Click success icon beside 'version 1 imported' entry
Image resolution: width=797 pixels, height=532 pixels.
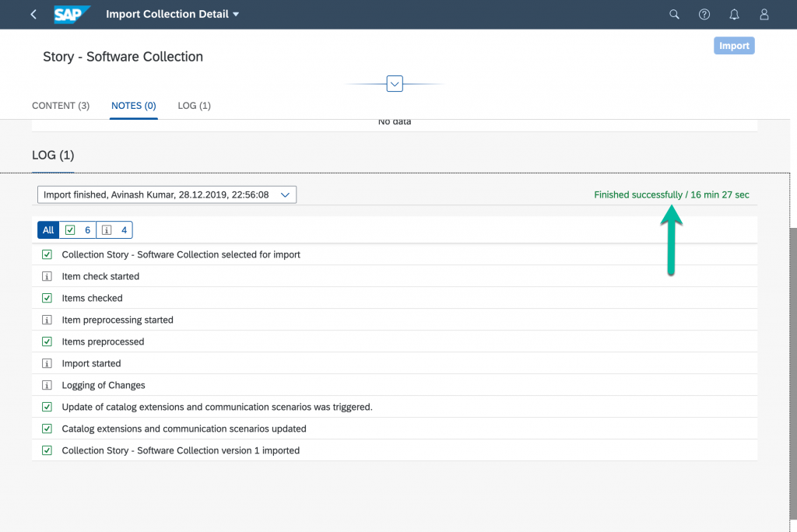(x=47, y=450)
